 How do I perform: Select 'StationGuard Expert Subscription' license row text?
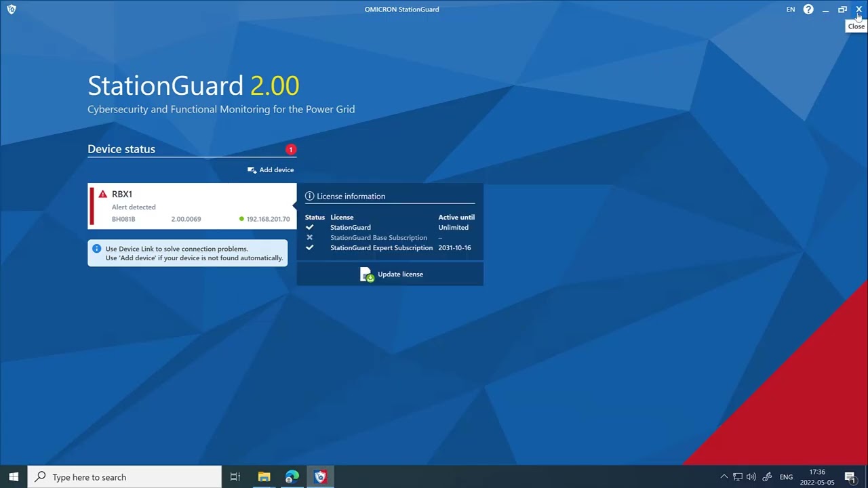click(x=381, y=248)
